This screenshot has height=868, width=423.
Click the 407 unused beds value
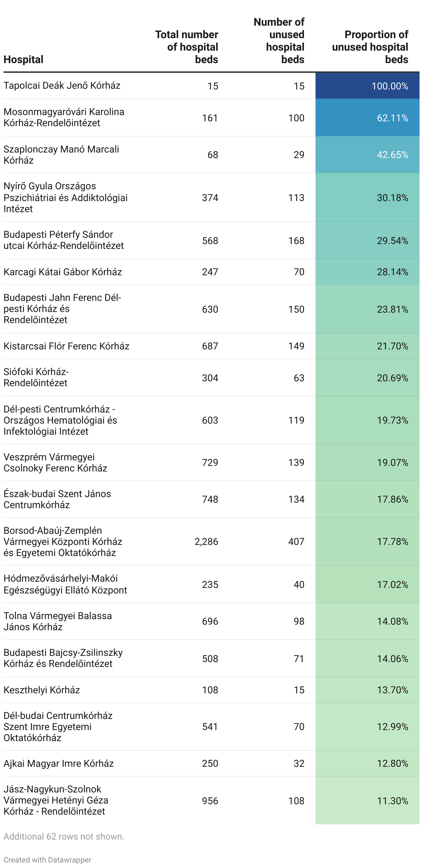[296, 542]
